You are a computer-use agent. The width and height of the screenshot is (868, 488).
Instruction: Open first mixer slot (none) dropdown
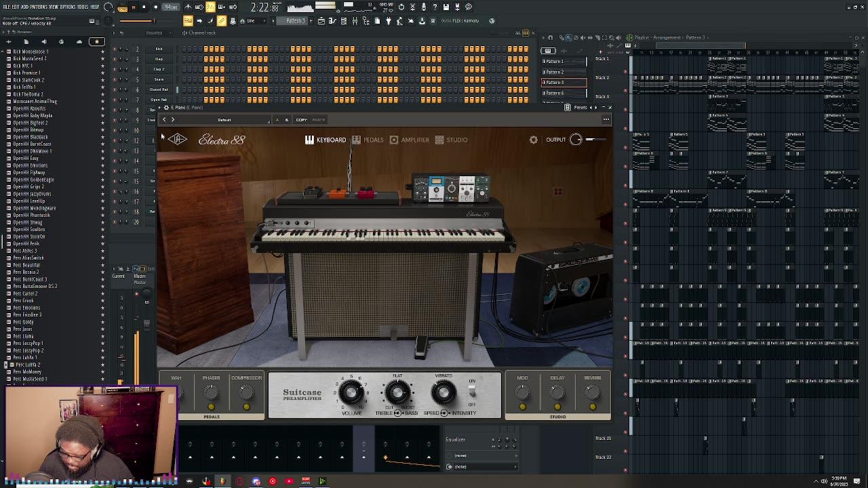pyautogui.click(x=481, y=455)
